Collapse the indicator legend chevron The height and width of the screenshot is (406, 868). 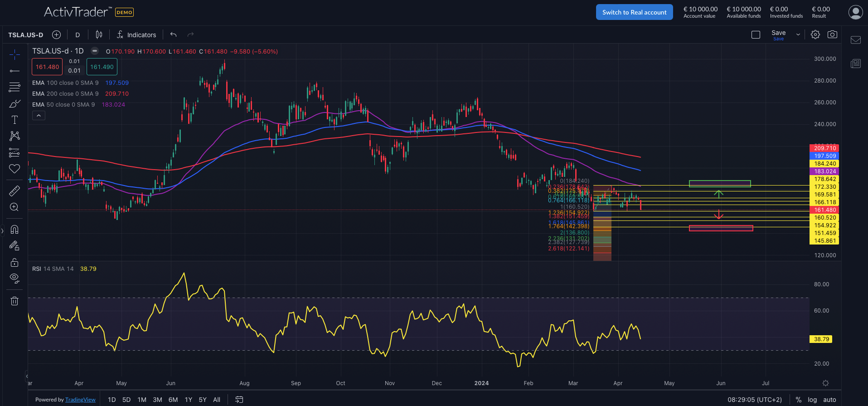tap(39, 116)
